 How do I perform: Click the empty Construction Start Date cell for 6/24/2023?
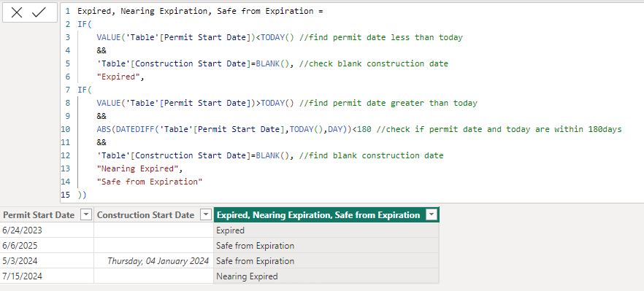click(x=153, y=230)
